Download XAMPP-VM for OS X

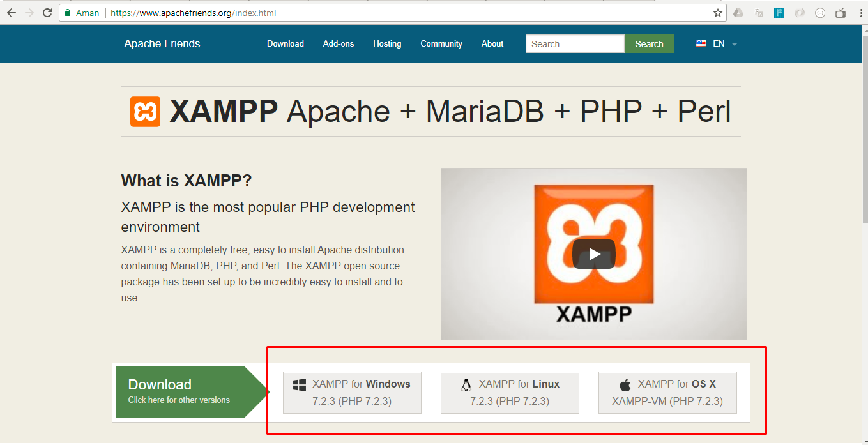(x=667, y=393)
